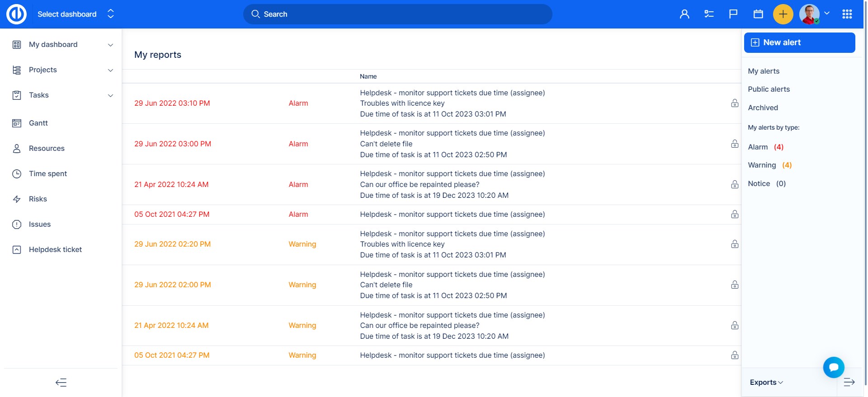
Task: Toggle lock on 05 Oct 2021 Alarm row
Action: pyautogui.click(x=735, y=215)
